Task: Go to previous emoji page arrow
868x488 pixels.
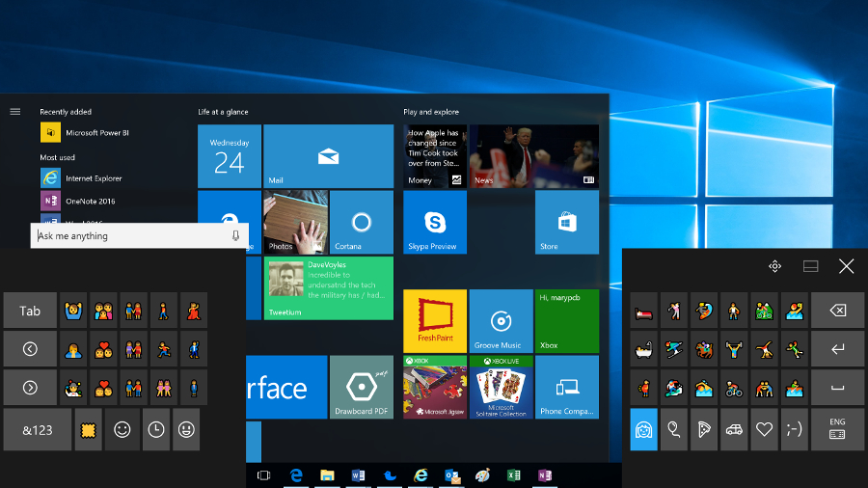Action: pyautogui.click(x=30, y=349)
